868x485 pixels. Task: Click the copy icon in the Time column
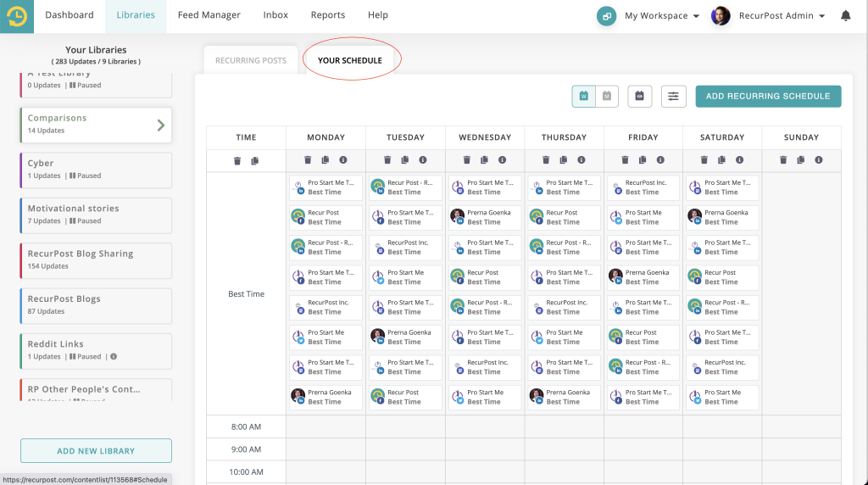pos(254,161)
